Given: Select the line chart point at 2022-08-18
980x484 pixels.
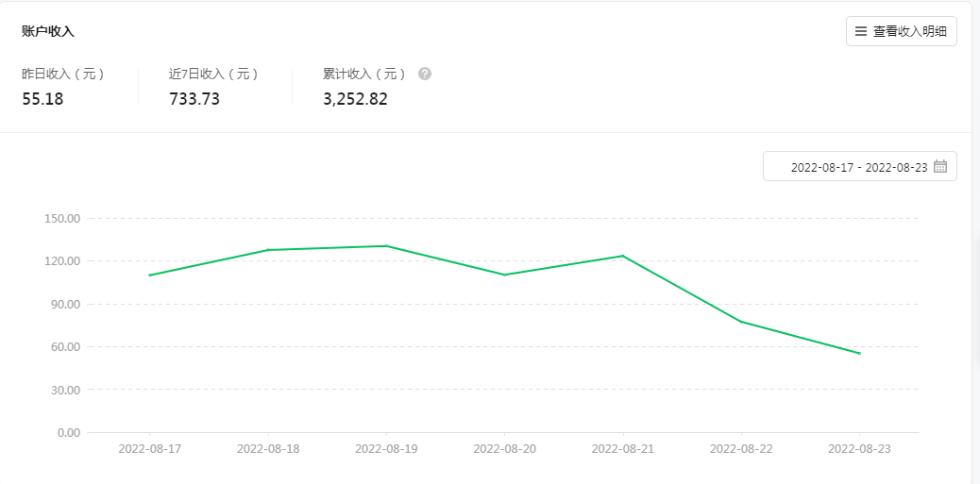Looking at the screenshot, I should coord(268,250).
